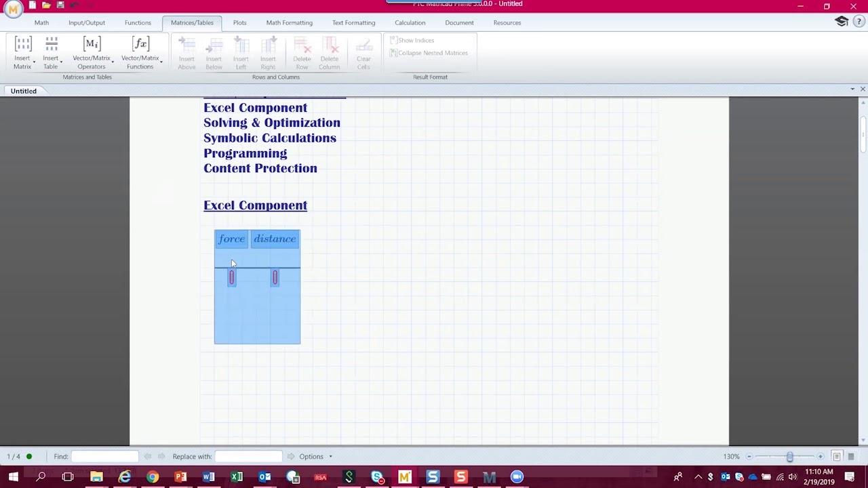Click in the Replace with input field

(x=249, y=457)
